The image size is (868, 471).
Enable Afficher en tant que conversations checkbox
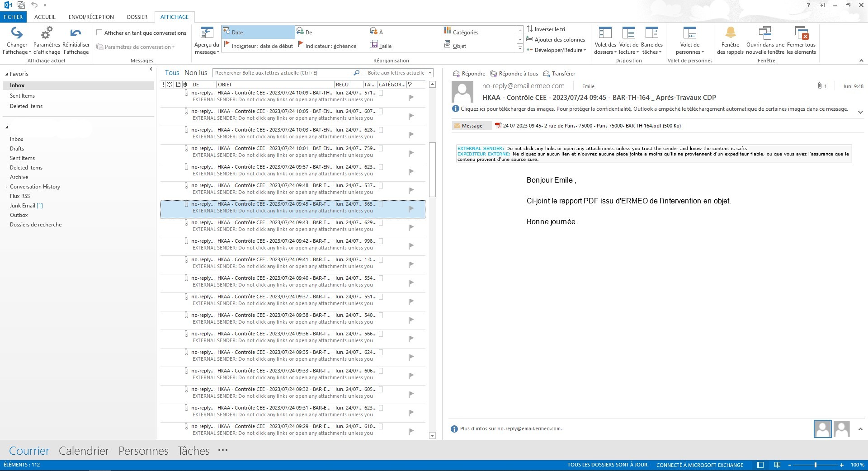pyautogui.click(x=99, y=33)
